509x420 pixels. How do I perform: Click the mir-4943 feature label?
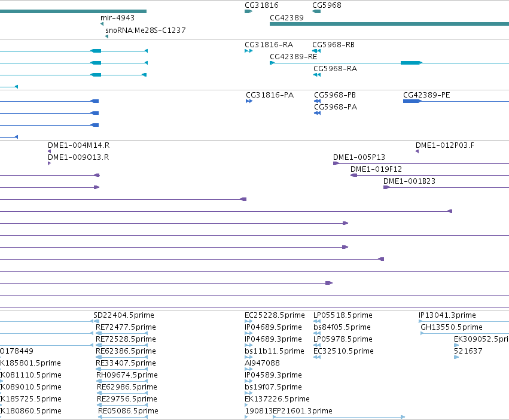point(117,18)
